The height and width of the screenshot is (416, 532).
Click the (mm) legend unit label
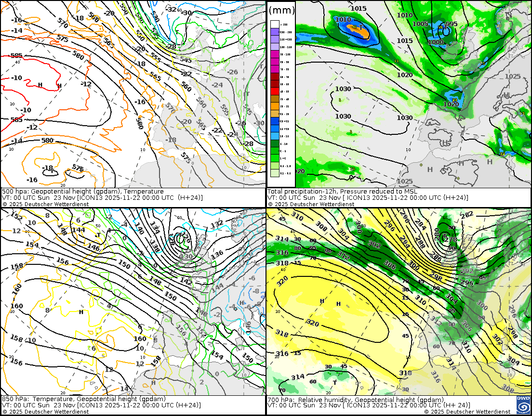tap(281, 10)
